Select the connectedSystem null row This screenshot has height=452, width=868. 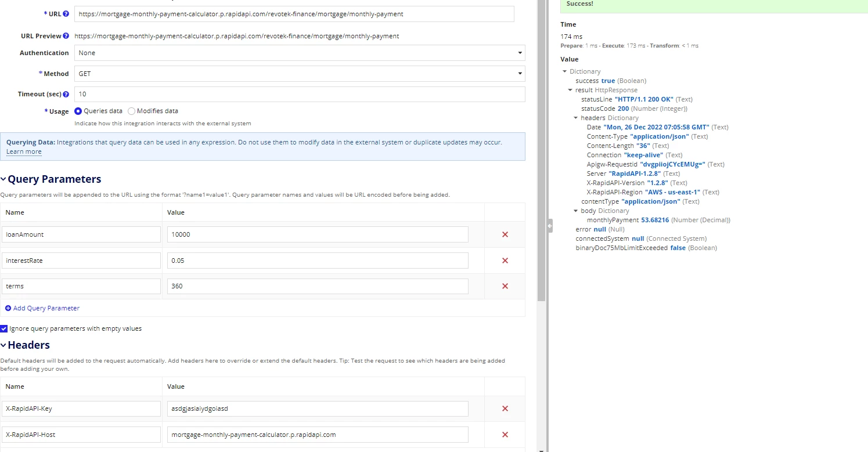pyautogui.click(x=641, y=238)
